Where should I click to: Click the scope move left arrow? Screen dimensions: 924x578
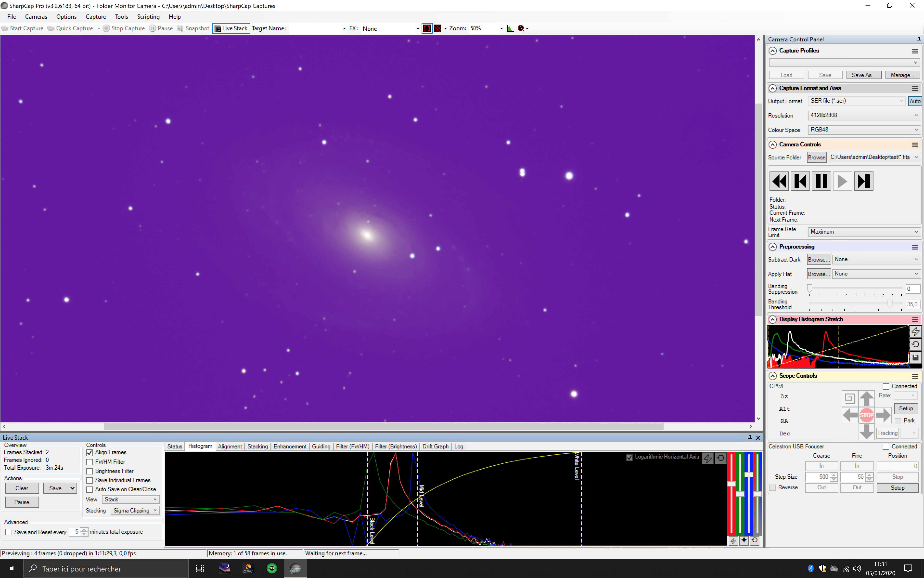(x=850, y=415)
